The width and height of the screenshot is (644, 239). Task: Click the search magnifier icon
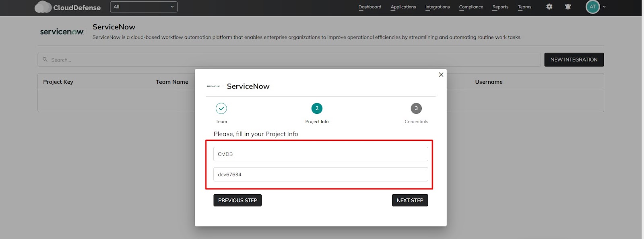pyautogui.click(x=45, y=60)
